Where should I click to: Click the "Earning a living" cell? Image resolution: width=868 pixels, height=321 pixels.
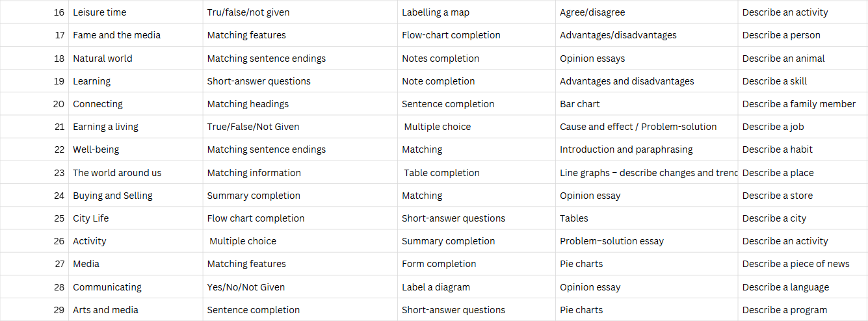[105, 127]
